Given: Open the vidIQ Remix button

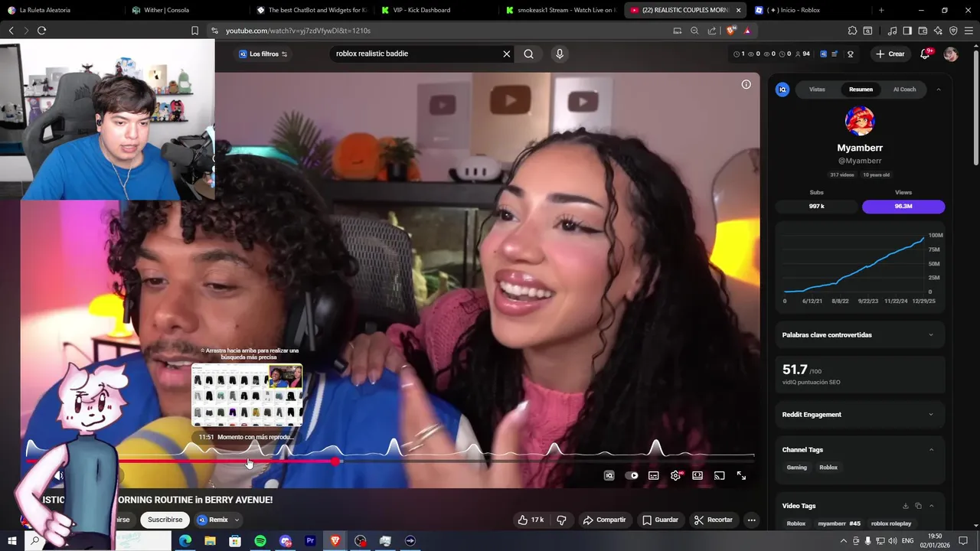Looking at the screenshot, I should coord(213,520).
